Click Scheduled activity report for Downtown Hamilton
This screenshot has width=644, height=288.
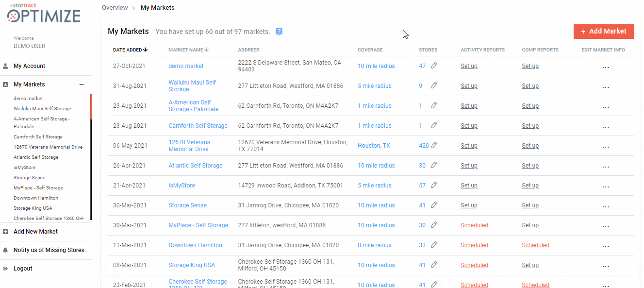pyautogui.click(x=474, y=245)
